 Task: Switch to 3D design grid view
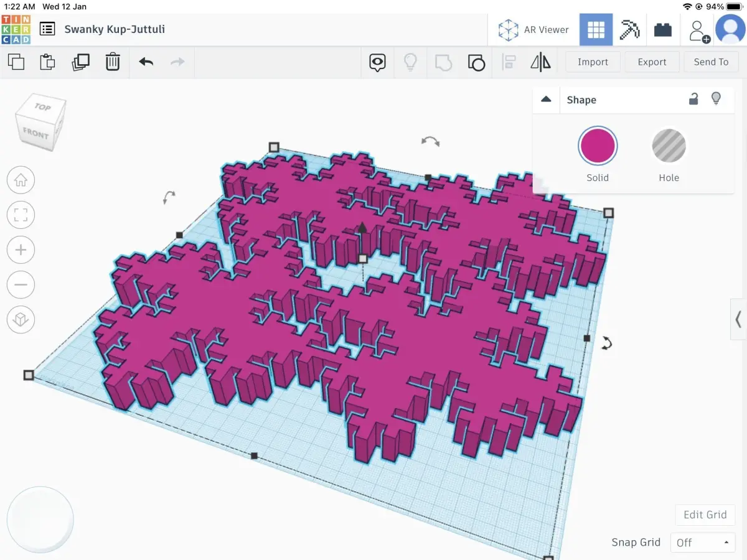pos(596,29)
